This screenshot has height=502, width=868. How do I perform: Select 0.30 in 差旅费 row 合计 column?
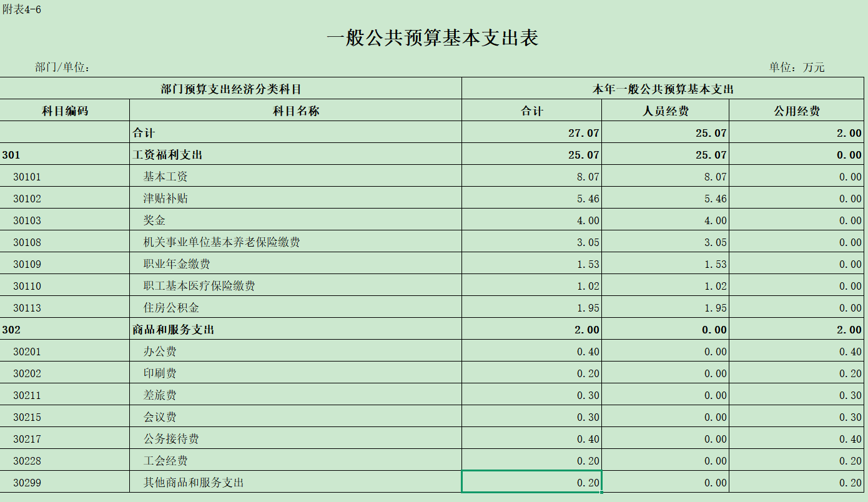click(532, 395)
